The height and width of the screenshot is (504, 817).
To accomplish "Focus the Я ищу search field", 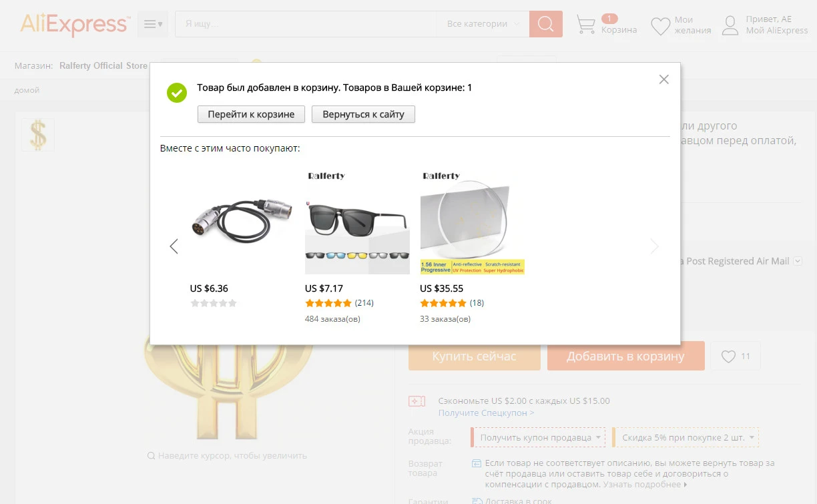I will (306, 24).
